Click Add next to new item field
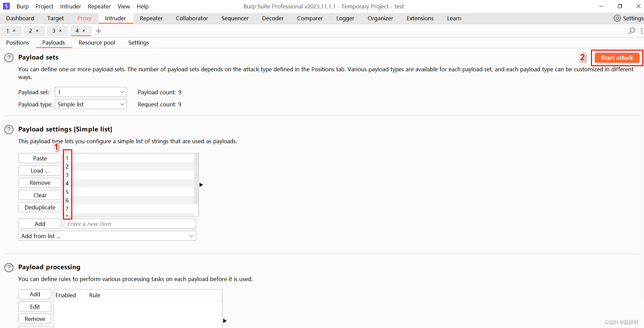The width and height of the screenshot is (644, 328). [x=40, y=224]
